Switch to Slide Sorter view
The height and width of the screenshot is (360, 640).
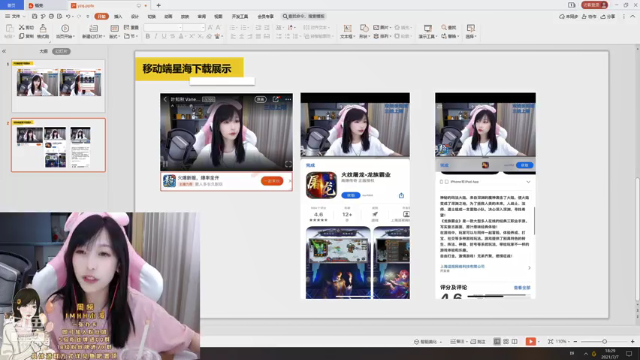[506, 341]
